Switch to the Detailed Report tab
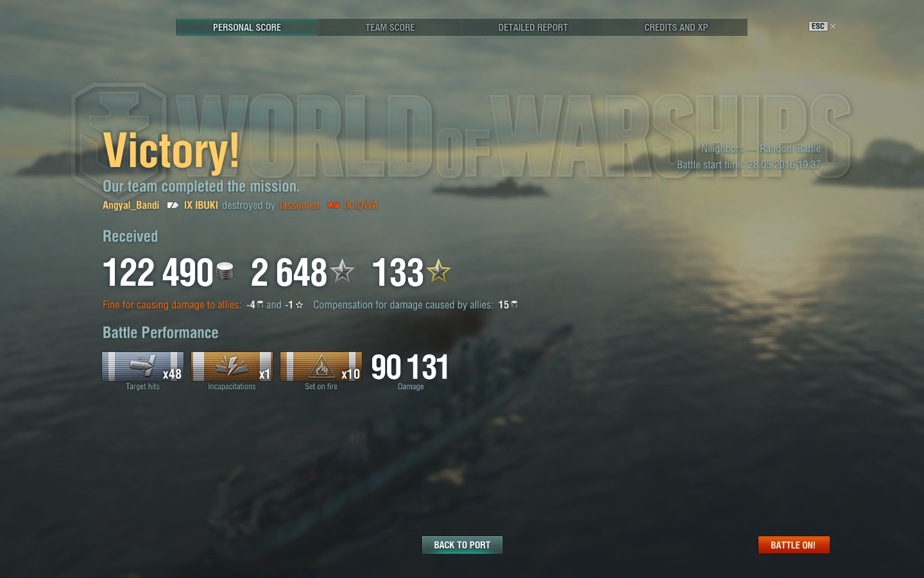This screenshot has height=578, width=924. point(533,28)
